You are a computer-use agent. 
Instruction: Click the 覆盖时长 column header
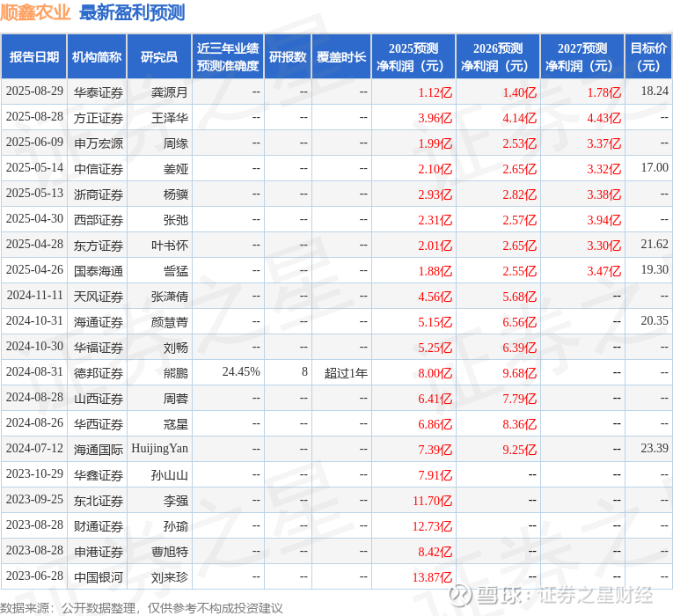click(x=341, y=56)
